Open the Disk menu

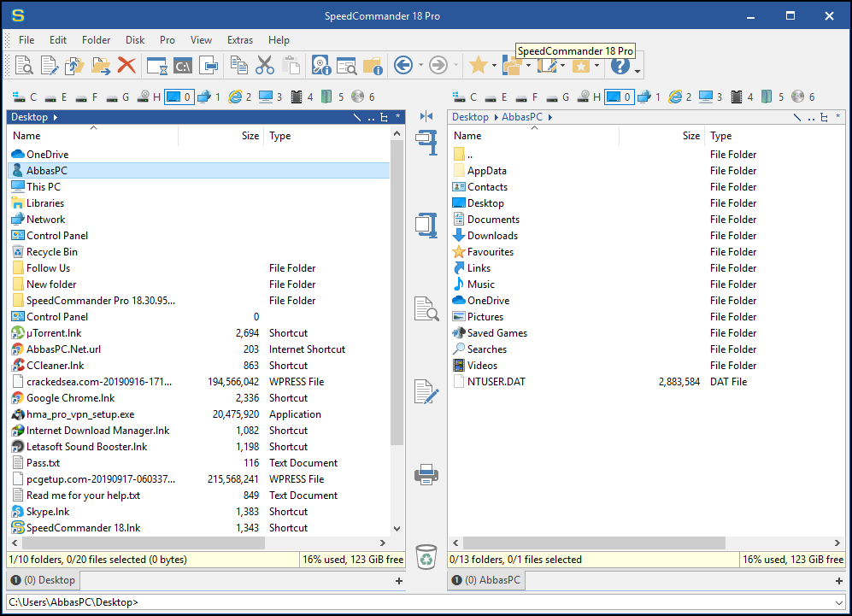135,39
